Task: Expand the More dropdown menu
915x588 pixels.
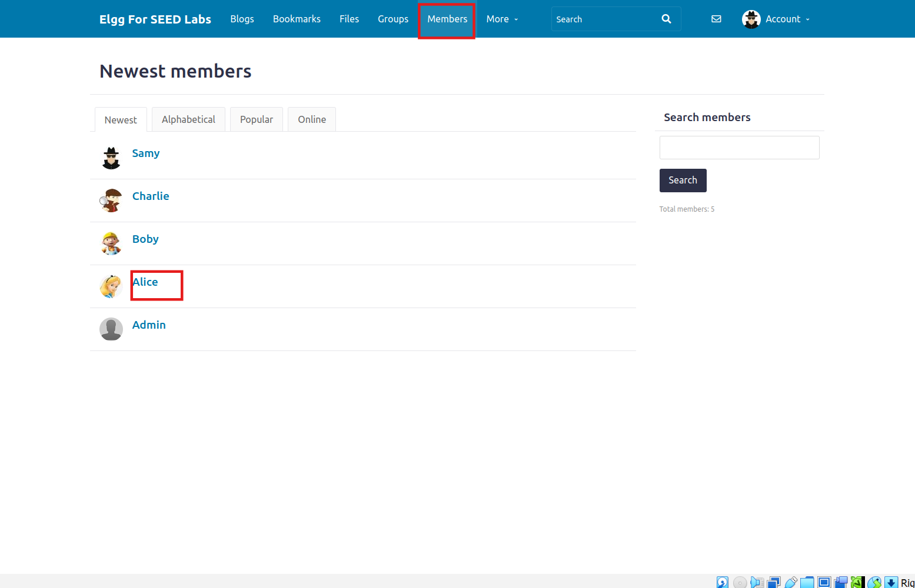Action: point(502,19)
